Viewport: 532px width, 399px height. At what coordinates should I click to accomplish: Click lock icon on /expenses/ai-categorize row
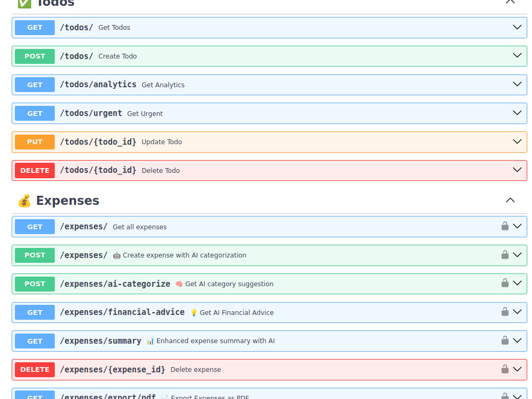[x=505, y=283]
